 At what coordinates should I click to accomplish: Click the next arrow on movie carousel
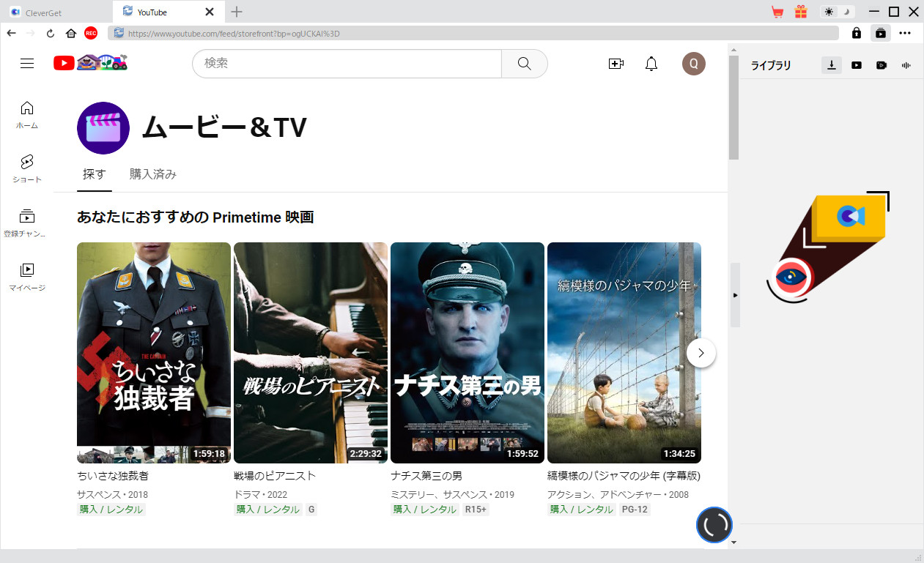[x=701, y=353]
